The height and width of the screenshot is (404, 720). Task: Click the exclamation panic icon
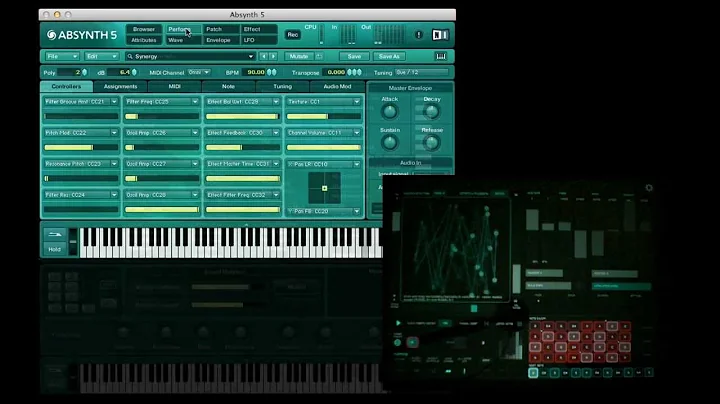(418, 35)
